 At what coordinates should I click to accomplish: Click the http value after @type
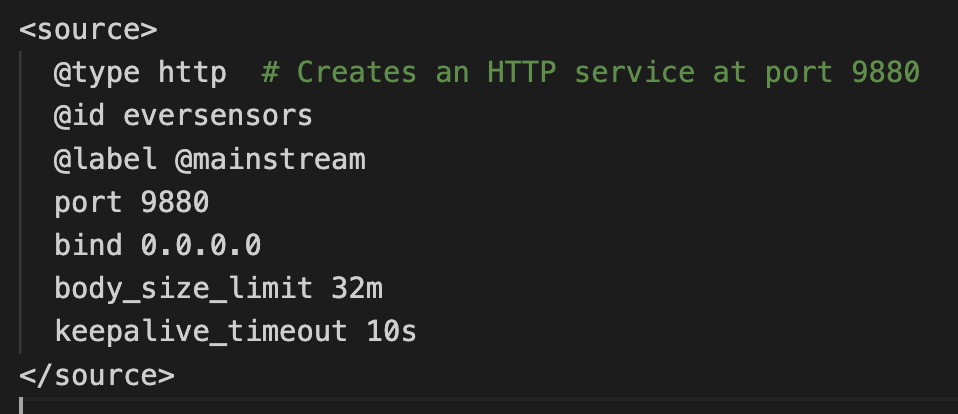[191, 73]
